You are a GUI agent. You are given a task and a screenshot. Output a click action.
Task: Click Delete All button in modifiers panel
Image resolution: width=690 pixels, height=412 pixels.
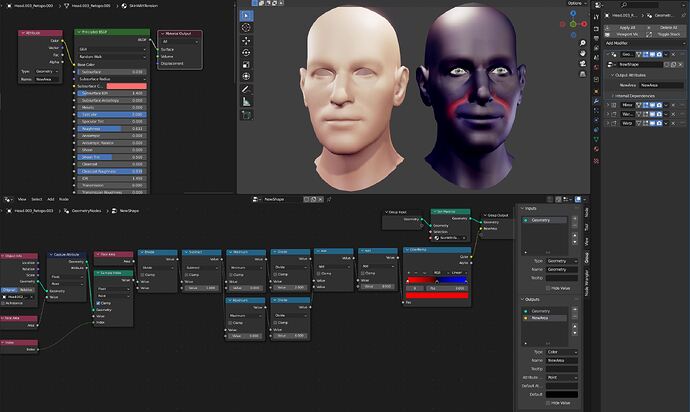664,28
